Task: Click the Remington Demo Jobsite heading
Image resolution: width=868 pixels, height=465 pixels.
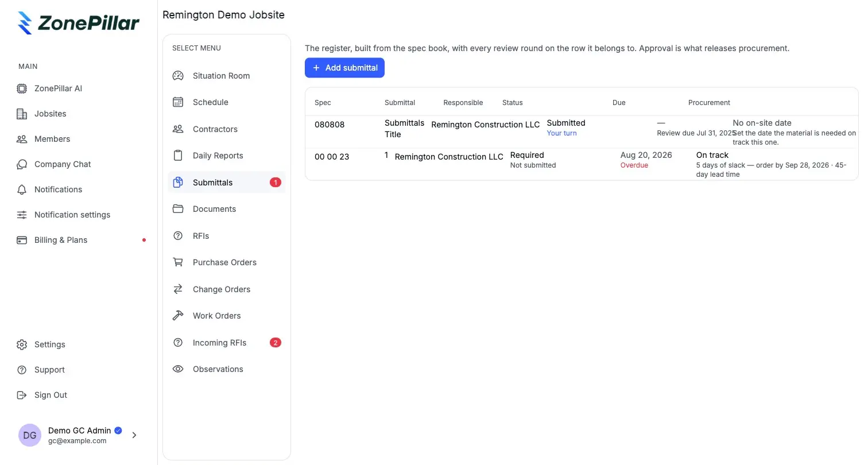Action: point(223,15)
